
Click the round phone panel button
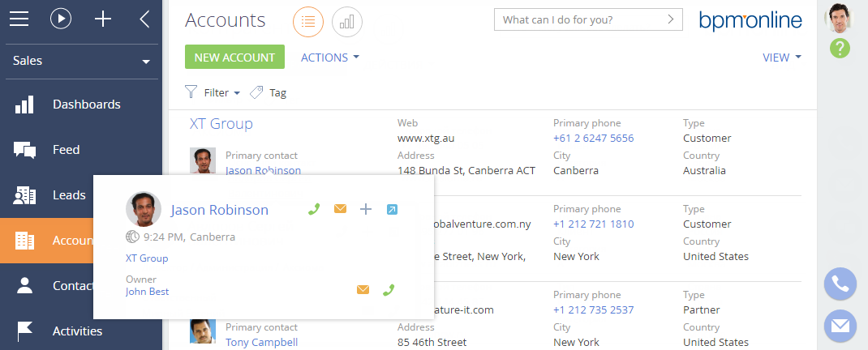click(x=840, y=284)
